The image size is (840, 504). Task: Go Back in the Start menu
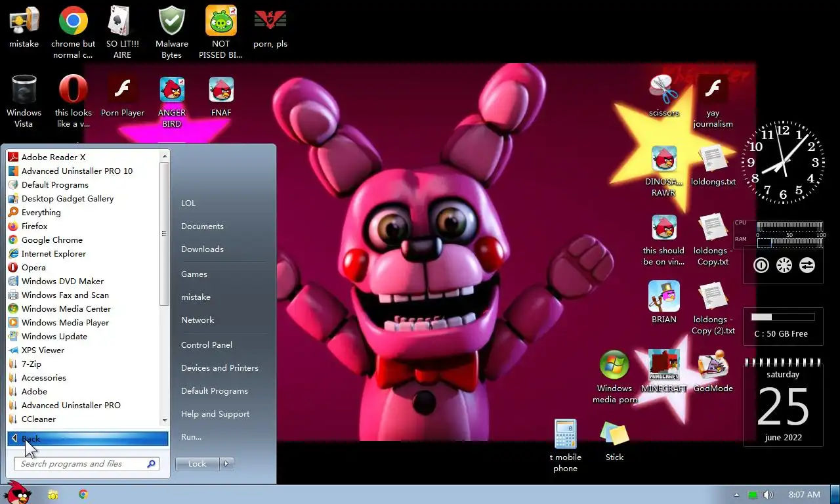click(88, 438)
